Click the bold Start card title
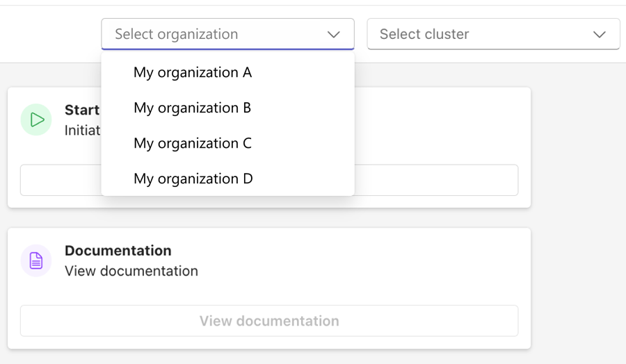The height and width of the screenshot is (364, 626). tap(82, 110)
